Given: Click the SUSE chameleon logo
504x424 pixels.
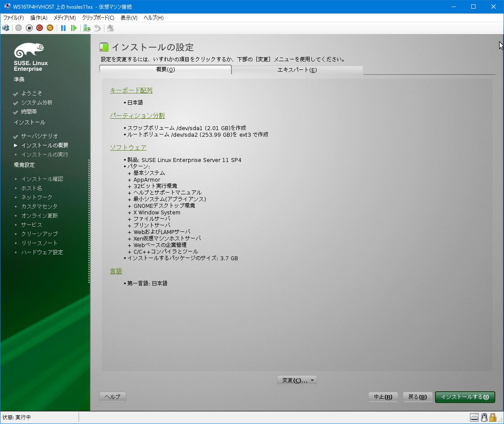Looking at the screenshot, I should click(29, 50).
